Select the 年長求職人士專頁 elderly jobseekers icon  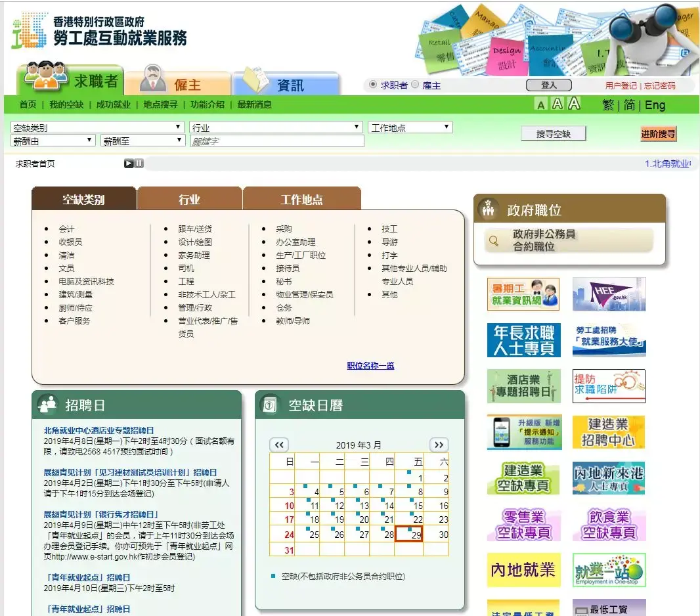click(523, 340)
